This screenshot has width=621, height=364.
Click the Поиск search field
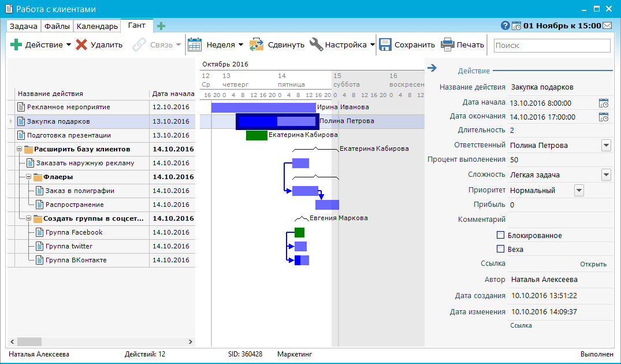click(552, 45)
